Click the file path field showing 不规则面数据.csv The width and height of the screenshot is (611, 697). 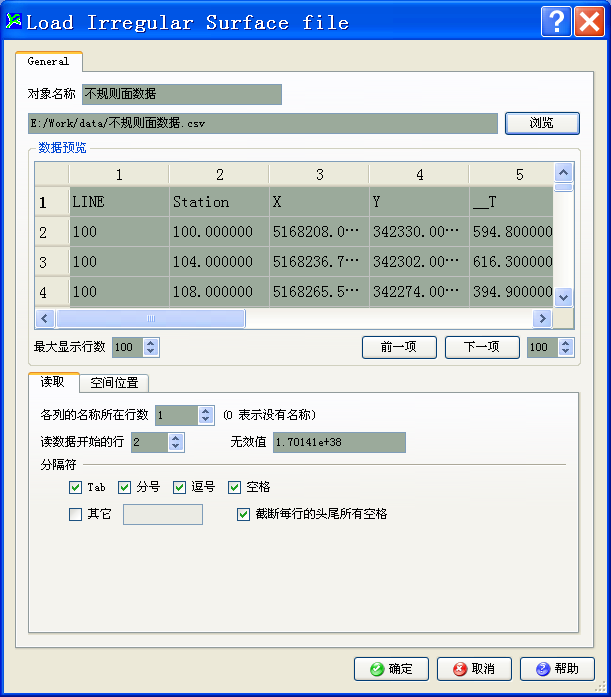pos(263,123)
